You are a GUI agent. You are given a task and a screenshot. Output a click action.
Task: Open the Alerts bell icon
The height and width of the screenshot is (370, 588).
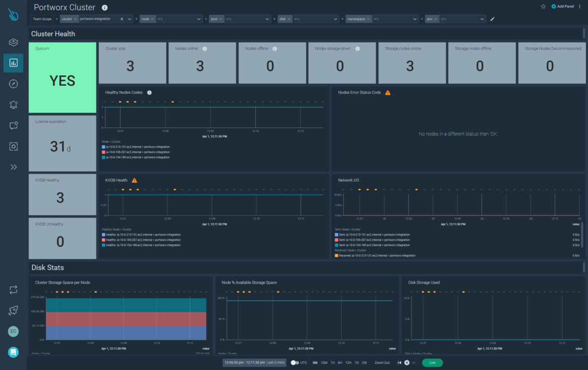click(x=13, y=104)
